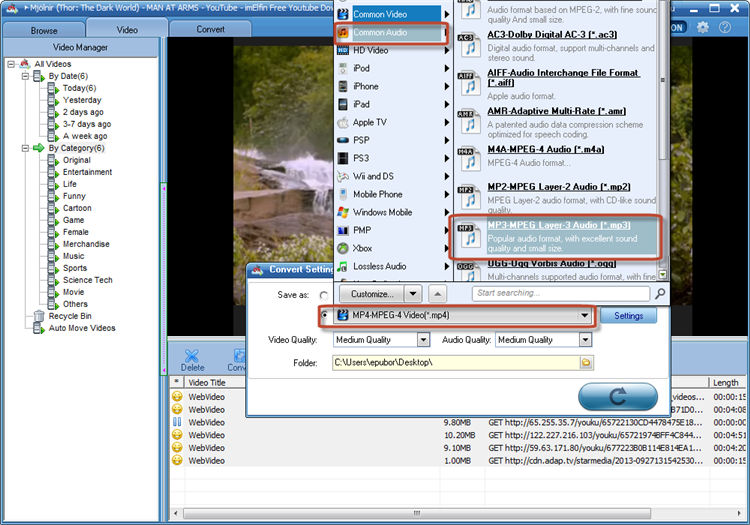The width and height of the screenshot is (750, 525).
Task: Choose MP3-MPEG Layer-3 Audio format link
Action: click(x=559, y=225)
